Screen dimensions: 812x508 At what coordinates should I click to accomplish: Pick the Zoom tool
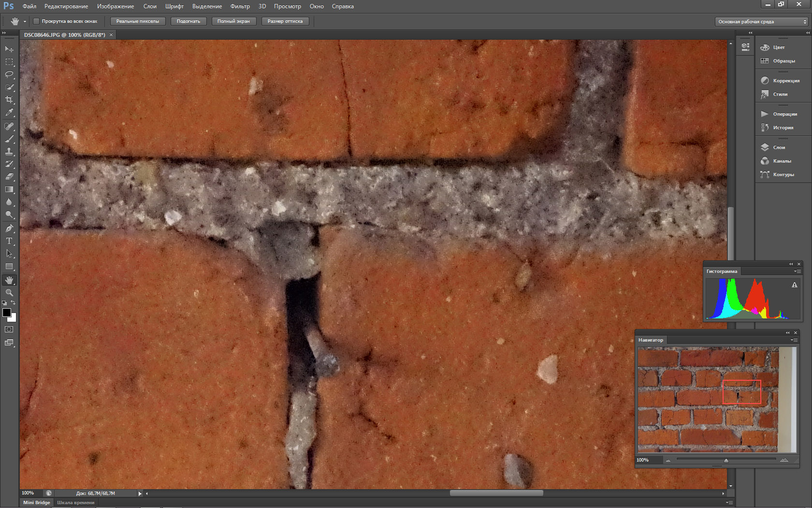(x=9, y=293)
